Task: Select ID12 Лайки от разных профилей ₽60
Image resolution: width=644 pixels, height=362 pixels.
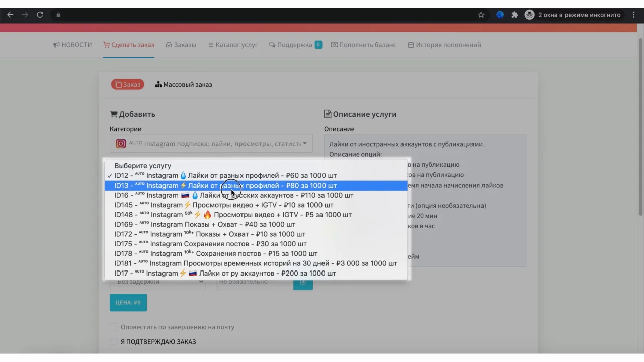Action: tap(256, 175)
